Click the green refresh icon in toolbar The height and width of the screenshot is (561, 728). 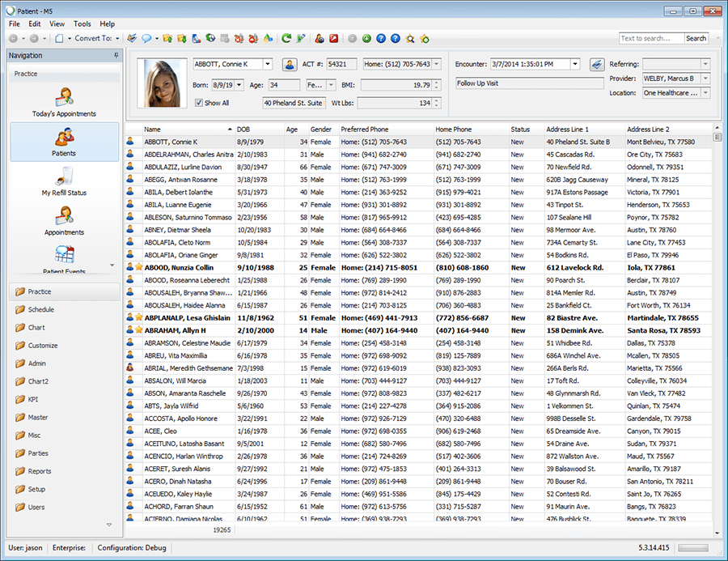[286, 38]
